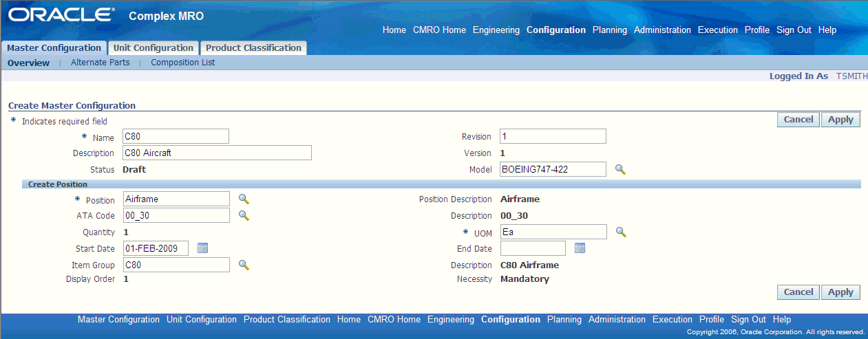
Task: Click the bottom Cancel button
Action: coord(798,292)
